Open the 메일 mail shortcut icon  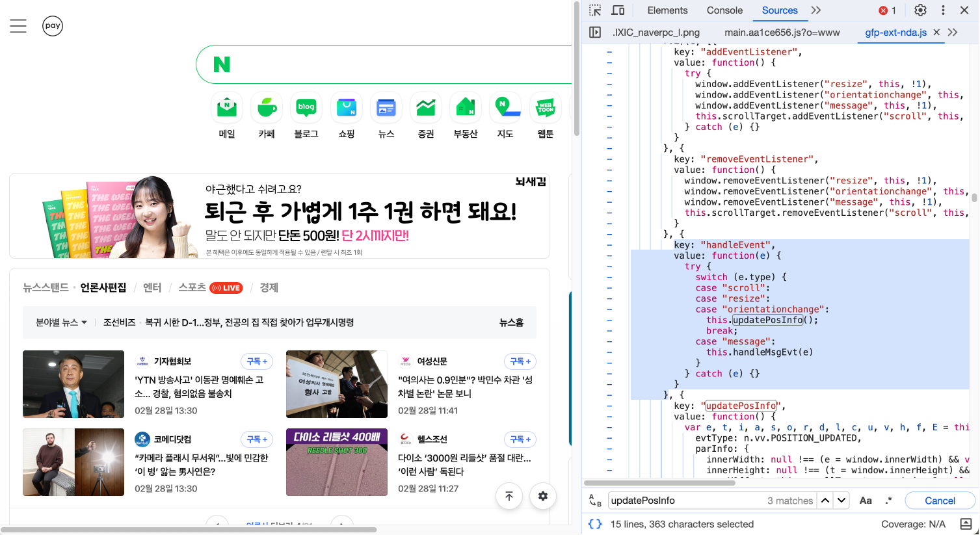click(x=227, y=107)
